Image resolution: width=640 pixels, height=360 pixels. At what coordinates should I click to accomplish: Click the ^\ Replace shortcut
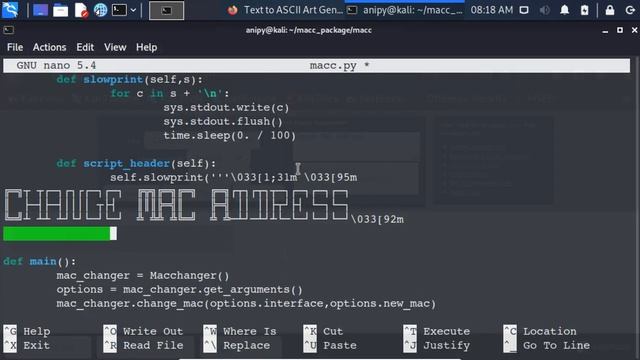(x=237, y=346)
